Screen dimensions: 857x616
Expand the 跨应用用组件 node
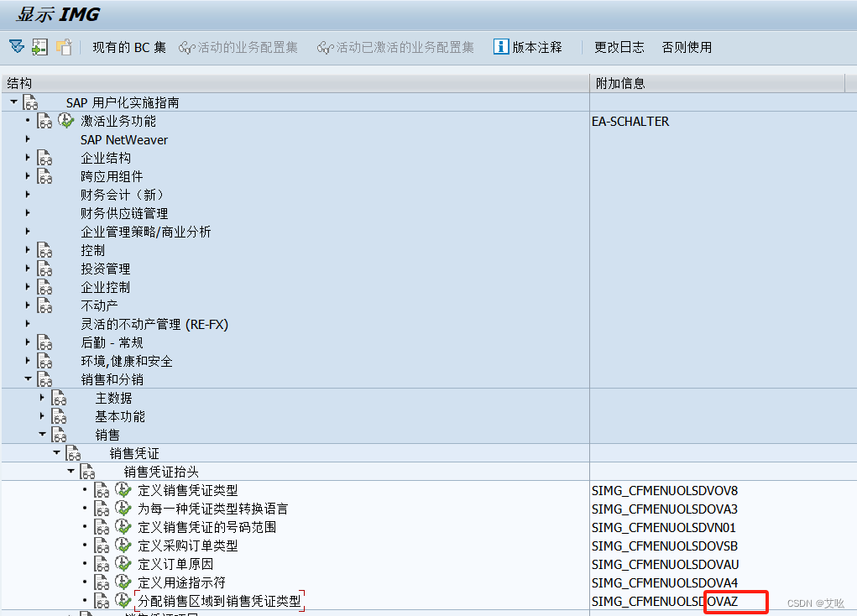click(28, 176)
